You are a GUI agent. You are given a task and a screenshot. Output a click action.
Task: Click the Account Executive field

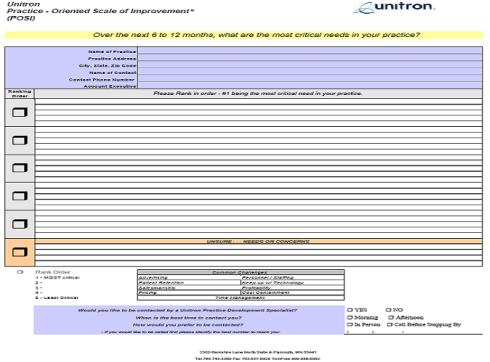[310, 86]
